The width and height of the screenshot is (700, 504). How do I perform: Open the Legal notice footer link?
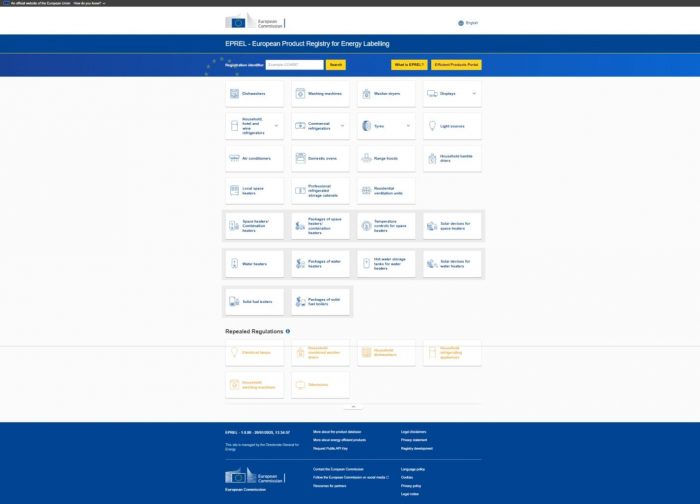(x=410, y=494)
